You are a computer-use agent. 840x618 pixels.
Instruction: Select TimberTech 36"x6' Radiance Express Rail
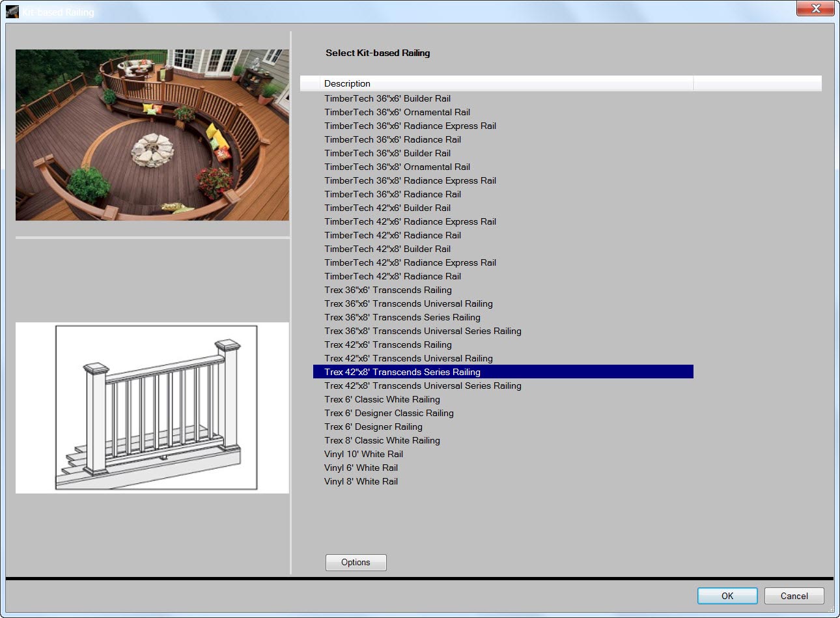point(410,126)
